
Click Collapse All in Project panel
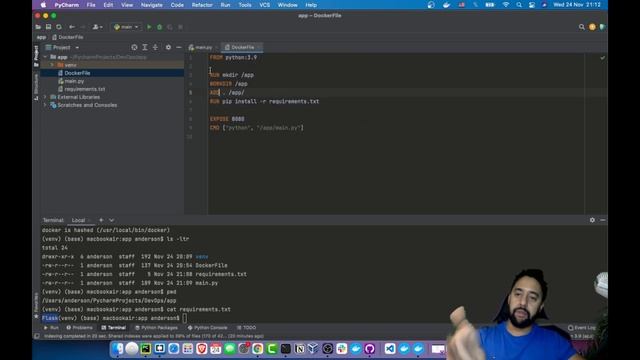click(x=155, y=47)
